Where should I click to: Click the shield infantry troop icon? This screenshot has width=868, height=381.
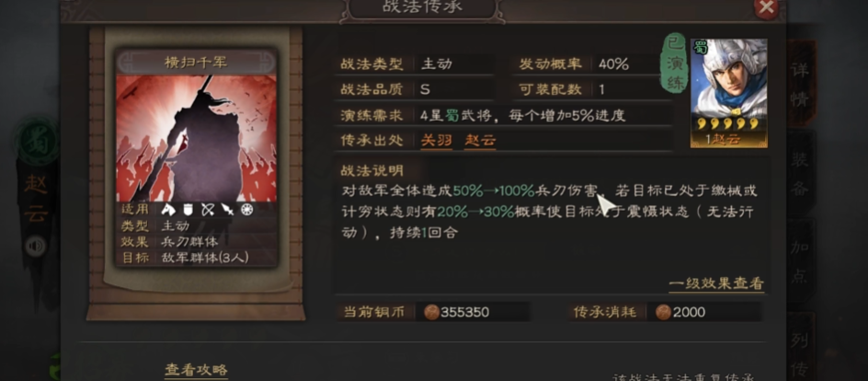[x=188, y=209]
